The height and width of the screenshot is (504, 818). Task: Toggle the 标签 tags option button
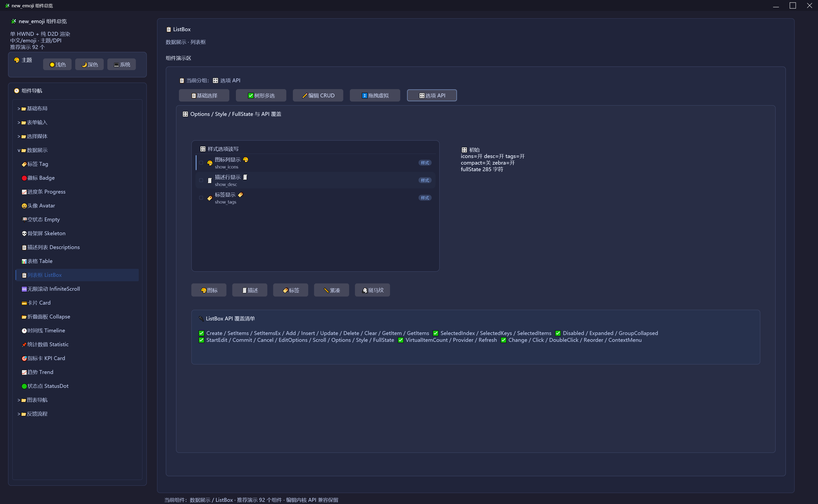pos(290,290)
